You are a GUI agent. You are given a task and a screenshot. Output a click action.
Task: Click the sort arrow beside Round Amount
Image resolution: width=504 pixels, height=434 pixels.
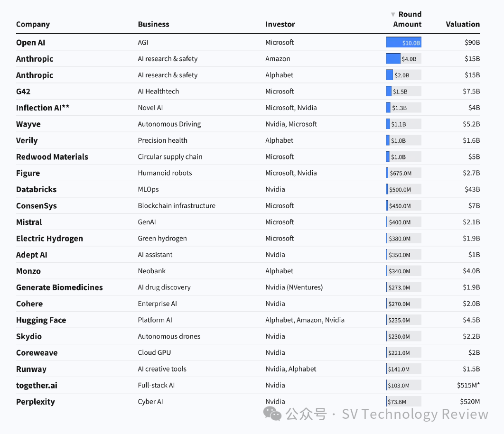(393, 14)
